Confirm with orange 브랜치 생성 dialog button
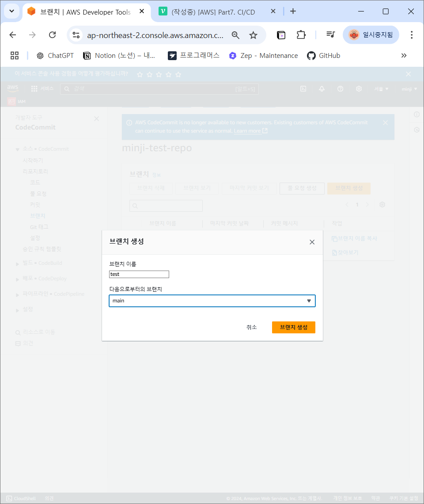This screenshot has width=424, height=504. [294, 327]
